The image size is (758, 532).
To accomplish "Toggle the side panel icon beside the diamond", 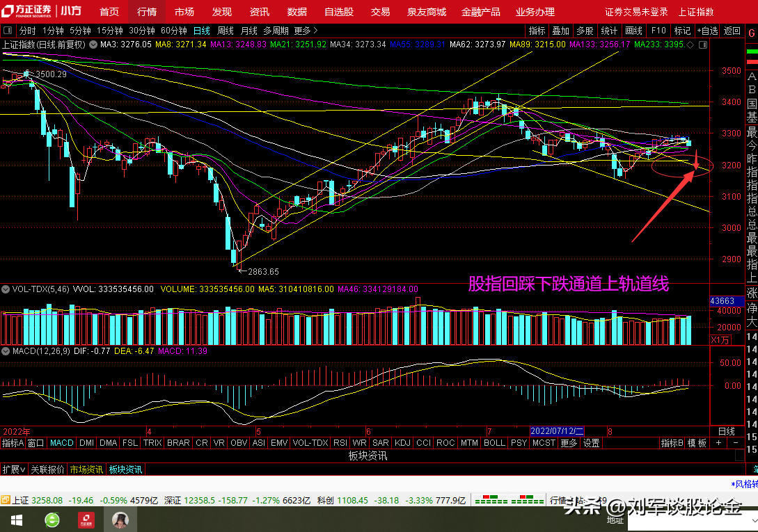I will tap(702, 45).
